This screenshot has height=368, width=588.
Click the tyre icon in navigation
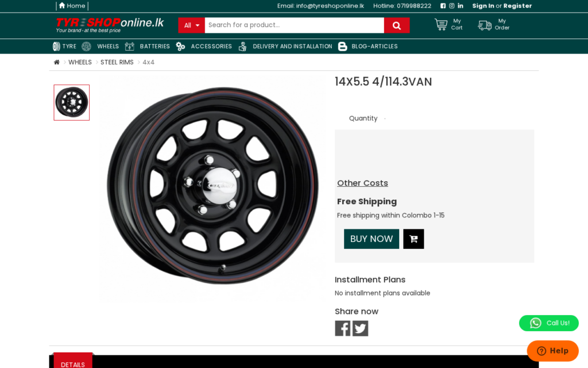point(56,46)
